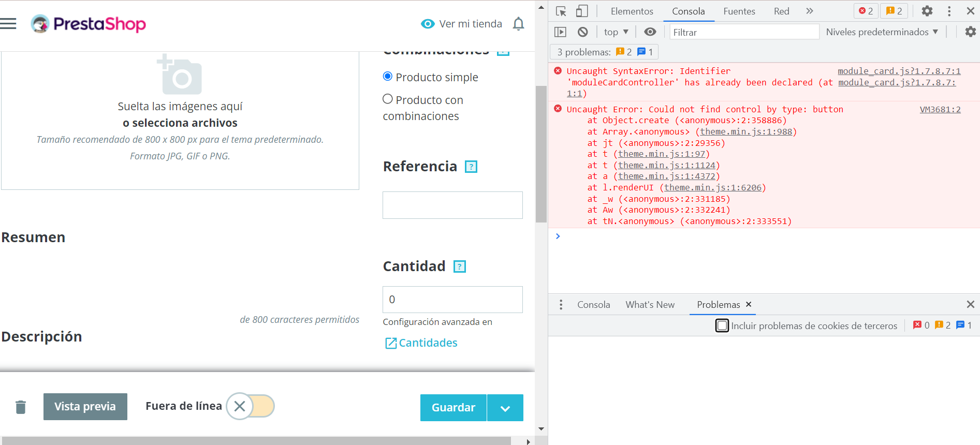Viewport: 980px width, 445px height.
Task: Activate the DevTools element inspector icon
Action: tap(561, 11)
